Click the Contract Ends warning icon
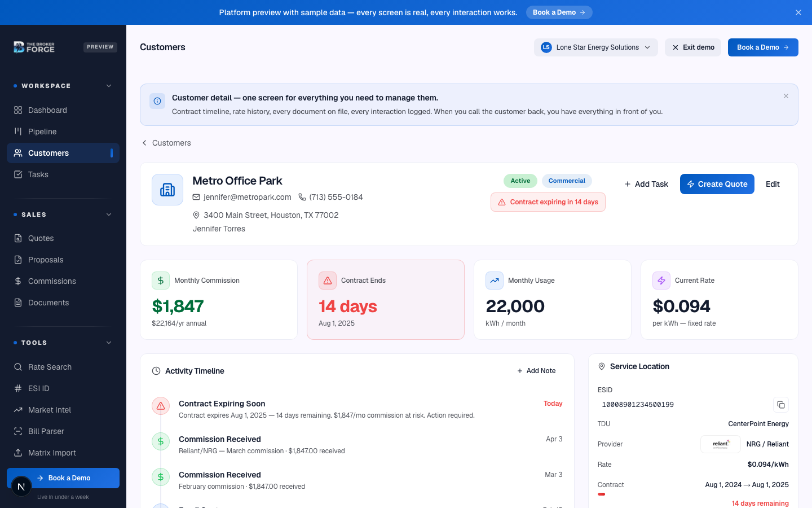 (328, 281)
